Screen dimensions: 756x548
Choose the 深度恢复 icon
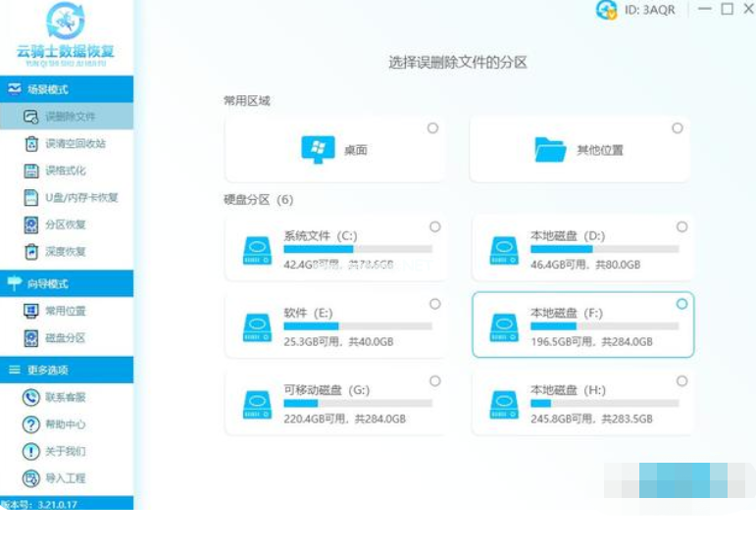pyautogui.click(x=30, y=252)
